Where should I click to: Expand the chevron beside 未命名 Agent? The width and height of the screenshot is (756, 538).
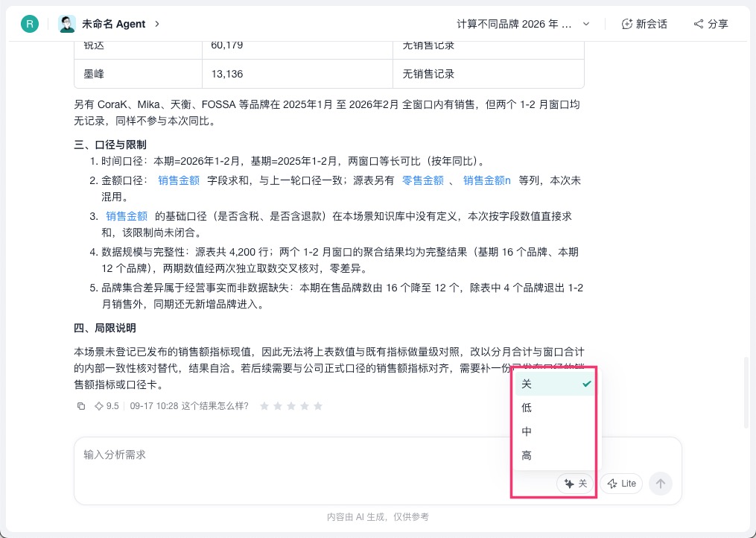[156, 24]
